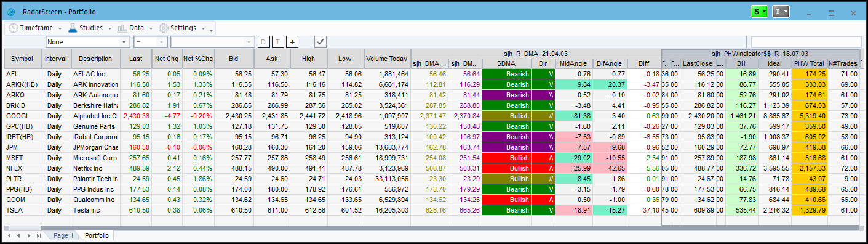This screenshot has height=244, width=868.
Task: Go to next sheet navigation arrow
Action: [x=28, y=236]
